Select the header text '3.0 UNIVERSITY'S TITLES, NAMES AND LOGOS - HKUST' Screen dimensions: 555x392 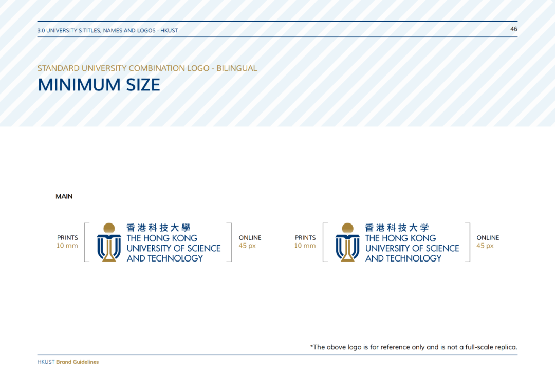pyautogui.click(x=107, y=31)
